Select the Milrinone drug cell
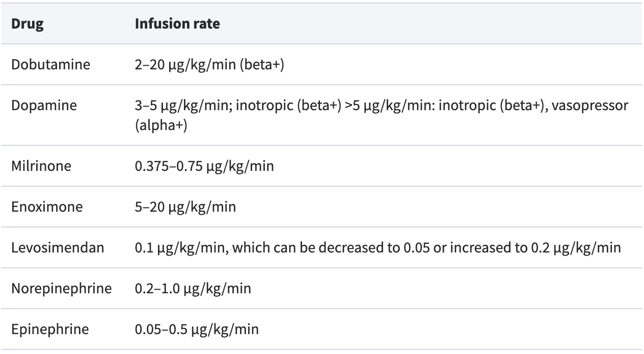The image size is (644, 354). coord(42,166)
